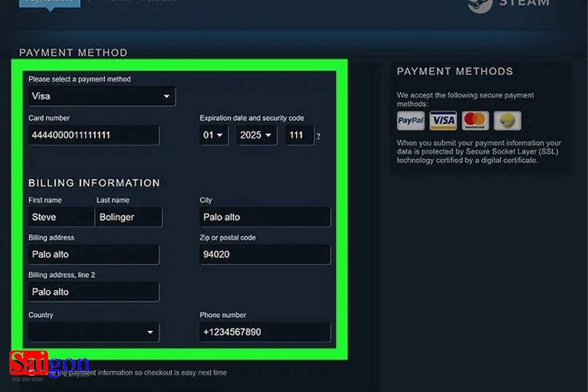The height and width of the screenshot is (392, 588).
Task: Click the security code question mark help
Action: pyautogui.click(x=318, y=137)
